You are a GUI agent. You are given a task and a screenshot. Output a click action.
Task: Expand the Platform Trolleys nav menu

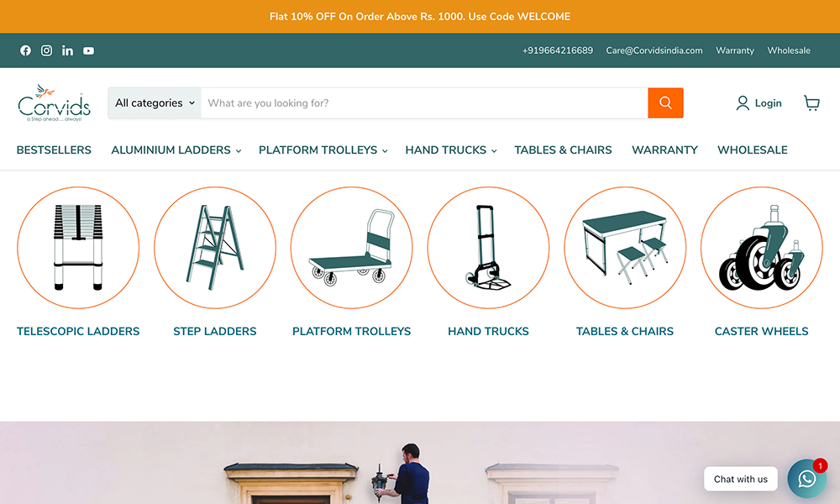click(x=323, y=150)
